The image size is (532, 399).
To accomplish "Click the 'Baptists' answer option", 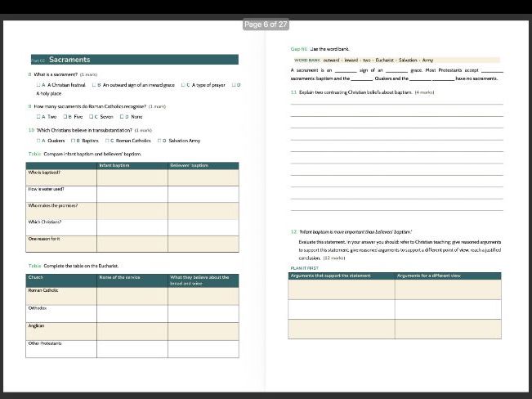I will (90, 141).
